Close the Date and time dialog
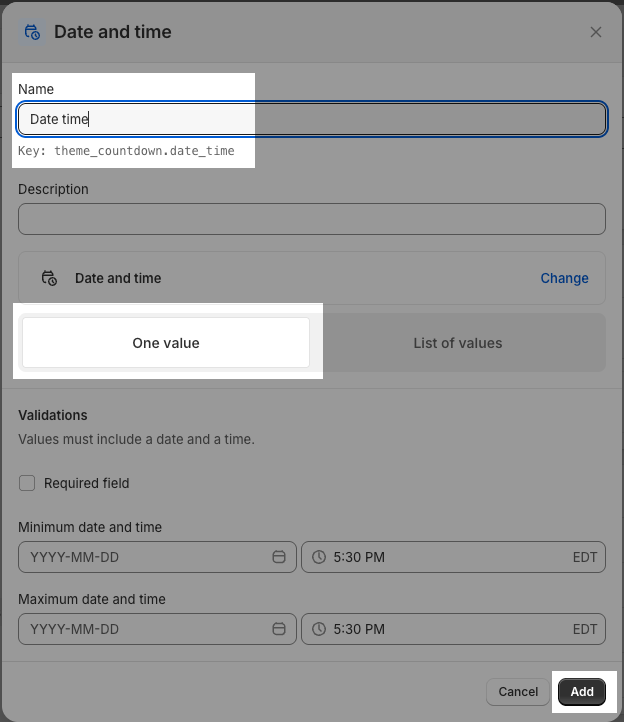This screenshot has width=624, height=722. click(596, 32)
